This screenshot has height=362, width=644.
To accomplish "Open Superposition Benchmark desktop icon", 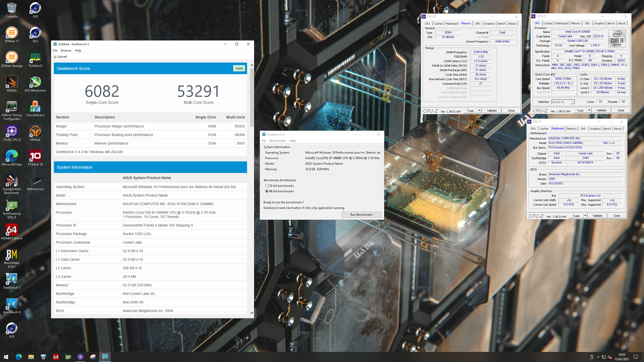I will (x=12, y=185).
